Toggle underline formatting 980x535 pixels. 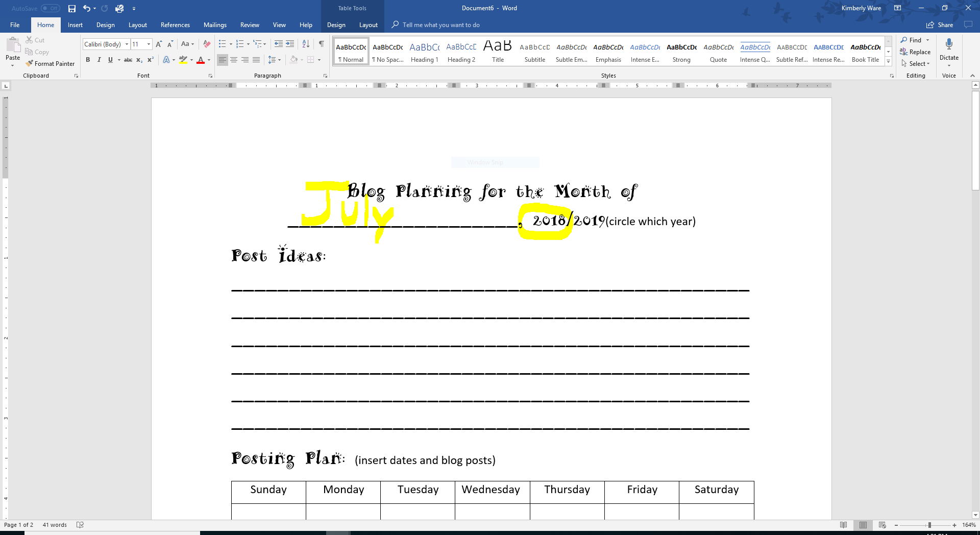click(110, 60)
